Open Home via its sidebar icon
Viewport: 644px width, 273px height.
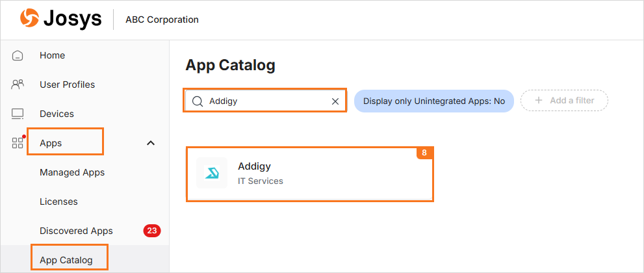(x=18, y=55)
